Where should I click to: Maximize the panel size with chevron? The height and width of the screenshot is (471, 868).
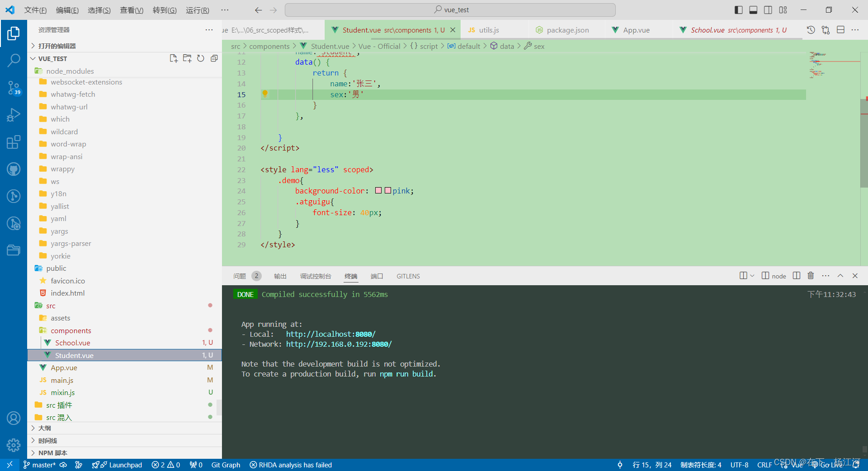[840, 276]
